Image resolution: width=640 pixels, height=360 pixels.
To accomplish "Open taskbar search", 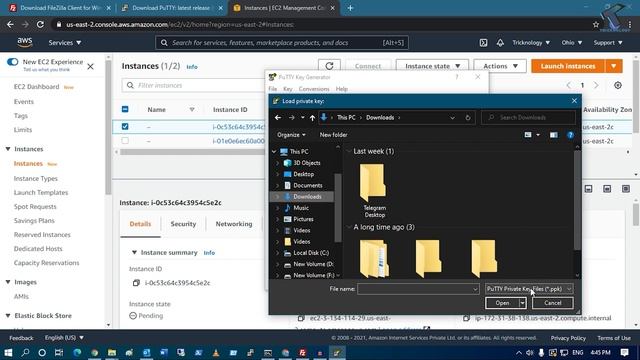I will tap(25, 352).
